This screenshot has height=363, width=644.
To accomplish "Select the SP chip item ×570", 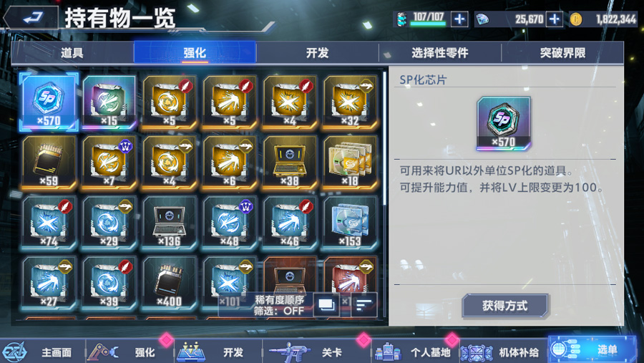I will [49, 102].
